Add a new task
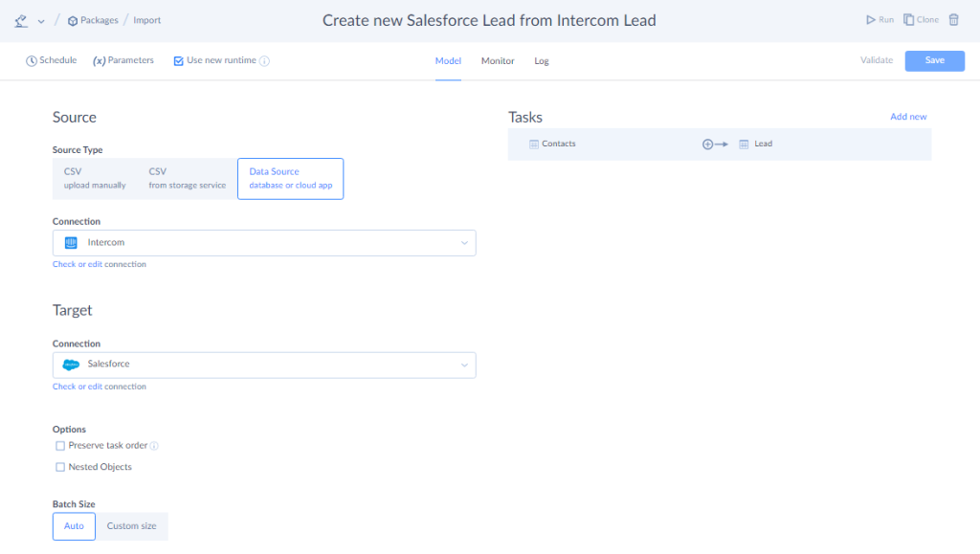Image resolution: width=980 pixels, height=554 pixels. coord(908,117)
